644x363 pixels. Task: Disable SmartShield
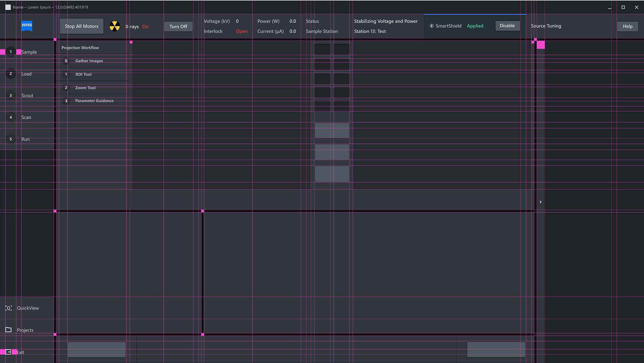coord(507,26)
